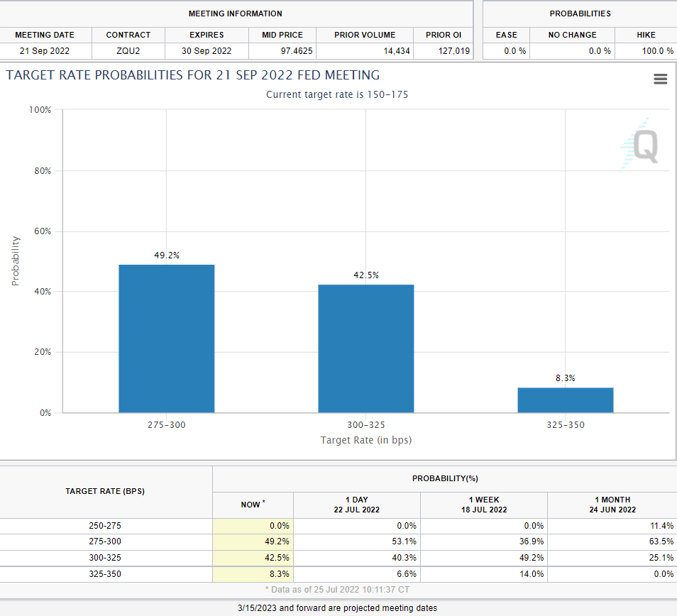Click the MID PRICE column header
Viewport: 677px width, 616px height.
[x=282, y=35]
